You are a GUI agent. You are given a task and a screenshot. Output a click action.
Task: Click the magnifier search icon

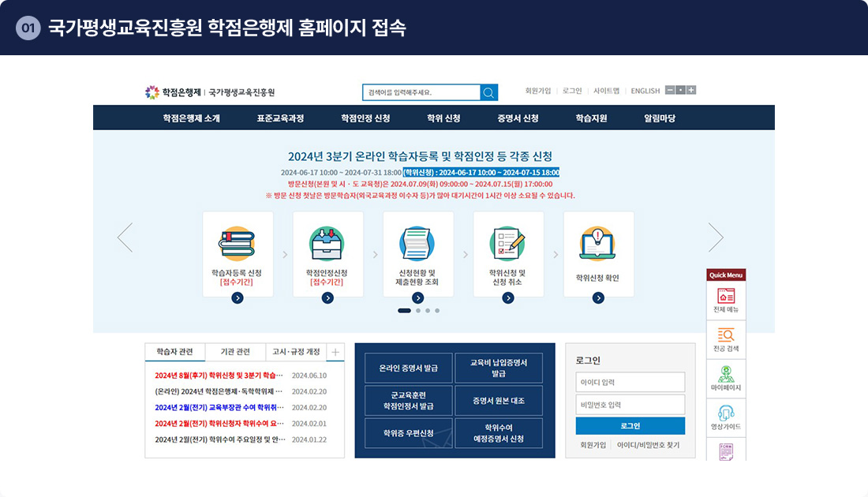(489, 92)
